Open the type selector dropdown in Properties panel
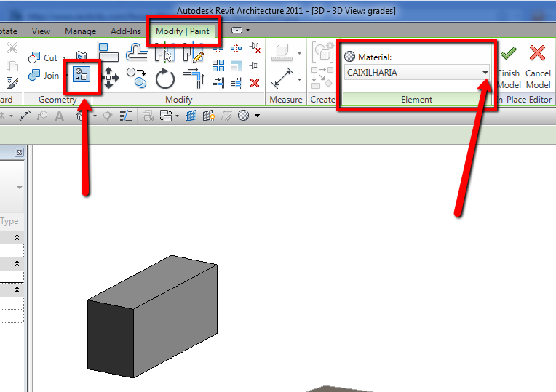Screen dimensions: 556x392 tap(20, 188)
